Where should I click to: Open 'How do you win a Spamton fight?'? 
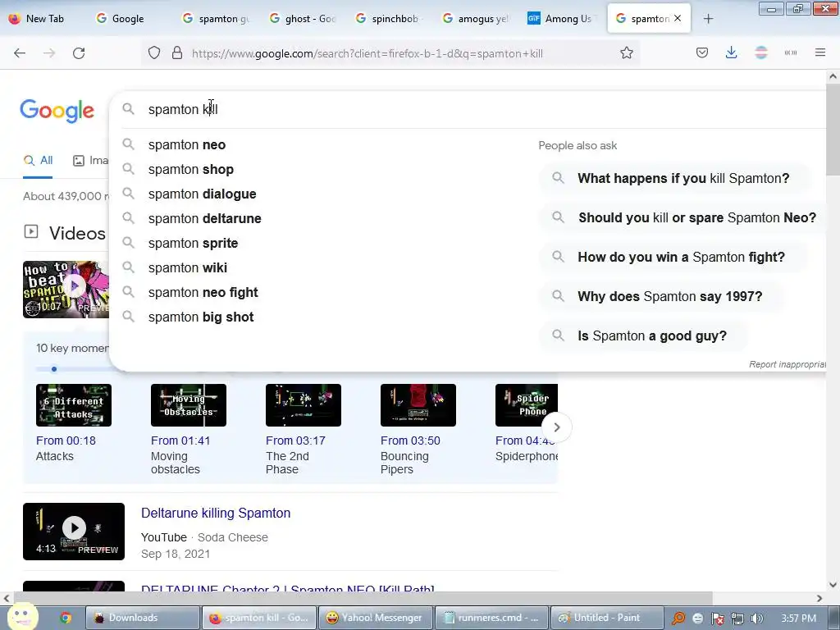pos(673,257)
